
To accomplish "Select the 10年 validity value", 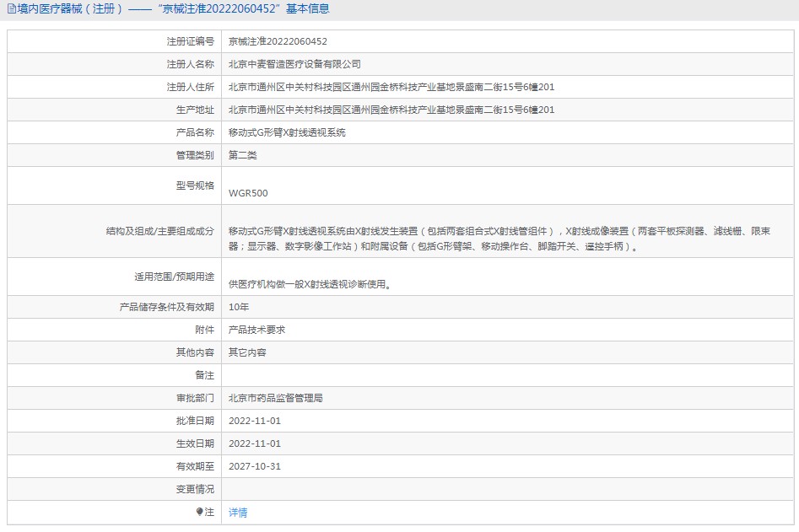I will coord(239,307).
